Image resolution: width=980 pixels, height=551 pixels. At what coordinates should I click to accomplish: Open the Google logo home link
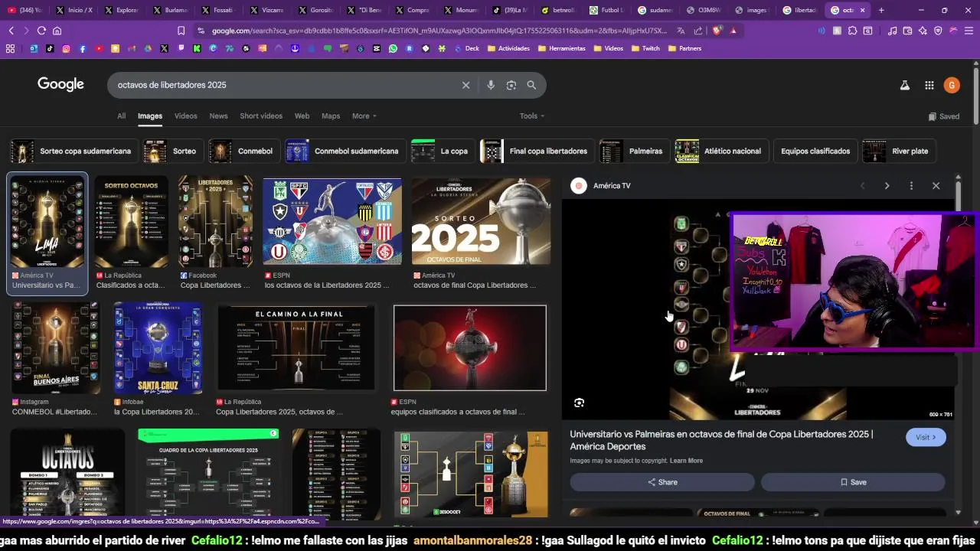coord(60,84)
